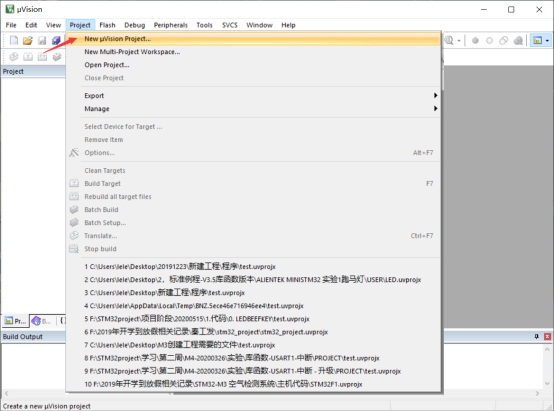Open recent project 4 in AppData Temp

pyautogui.click(x=253, y=306)
